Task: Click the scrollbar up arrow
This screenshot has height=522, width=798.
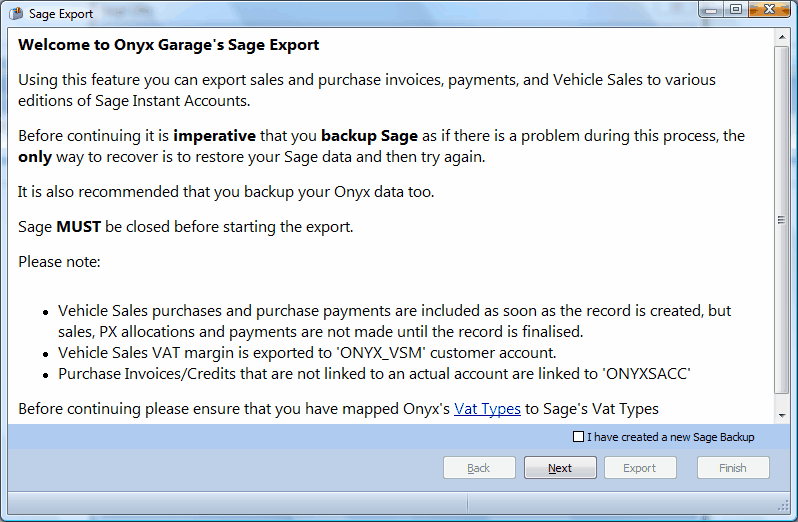Action: (x=782, y=37)
